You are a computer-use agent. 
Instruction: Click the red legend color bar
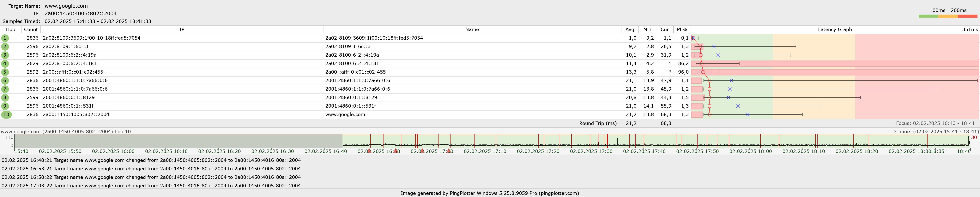pyautogui.click(x=967, y=16)
